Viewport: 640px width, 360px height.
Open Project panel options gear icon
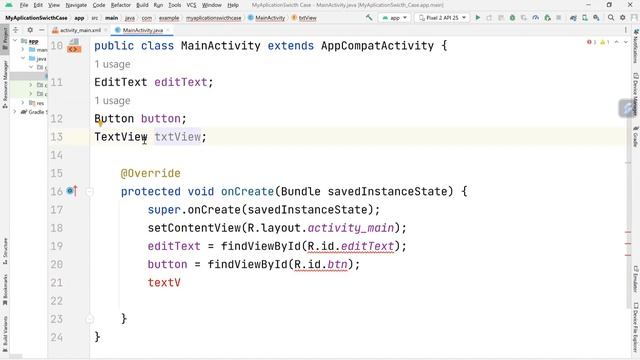30,30
